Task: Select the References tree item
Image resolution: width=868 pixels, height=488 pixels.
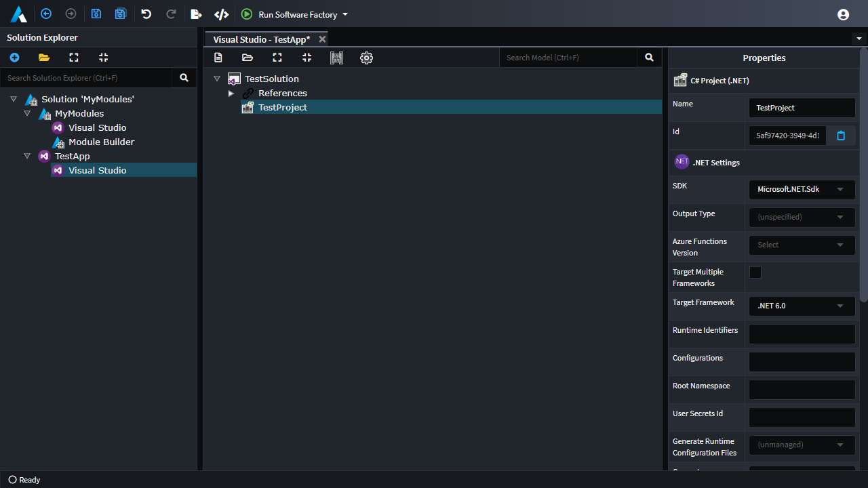Action: [x=282, y=93]
